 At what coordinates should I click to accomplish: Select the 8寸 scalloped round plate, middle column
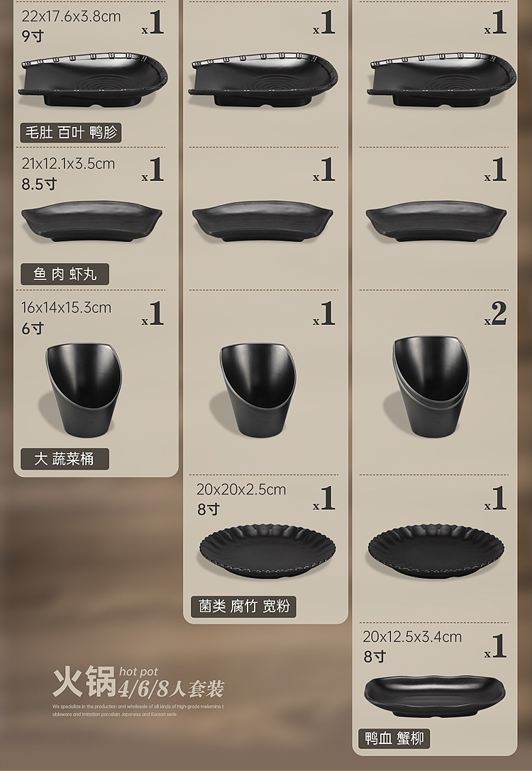[267, 552]
